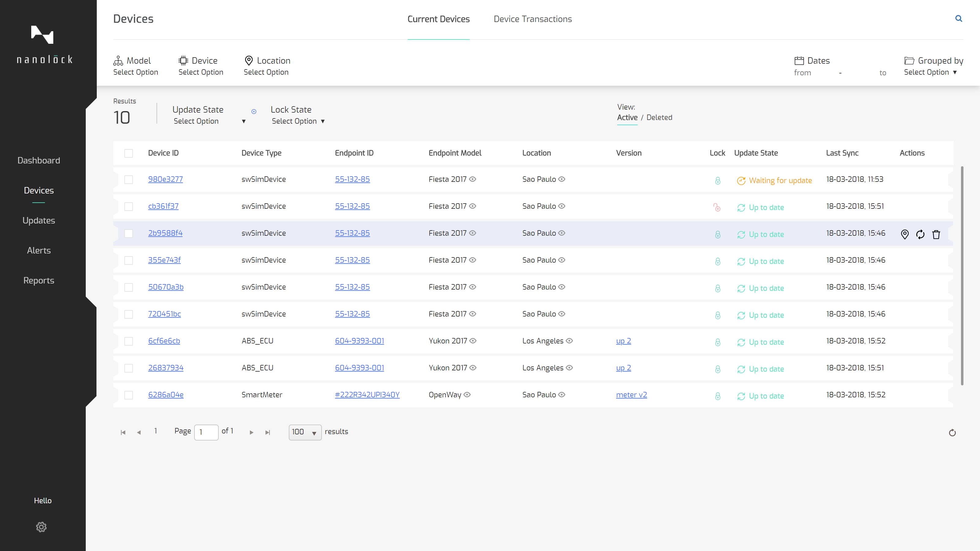Open endpoint 604-9393-001 in 26837934 row
This screenshot has height=551, width=980.
pyautogui.click(x=360, y=368)
